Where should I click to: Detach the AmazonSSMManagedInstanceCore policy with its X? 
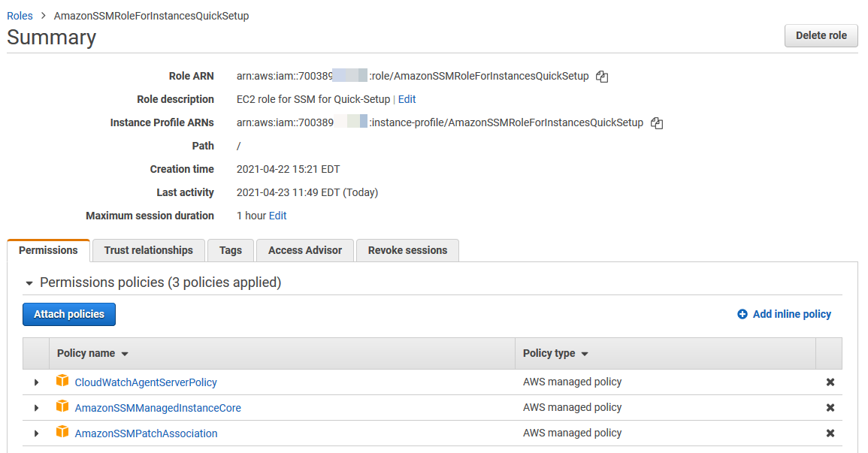click(830, 408)
